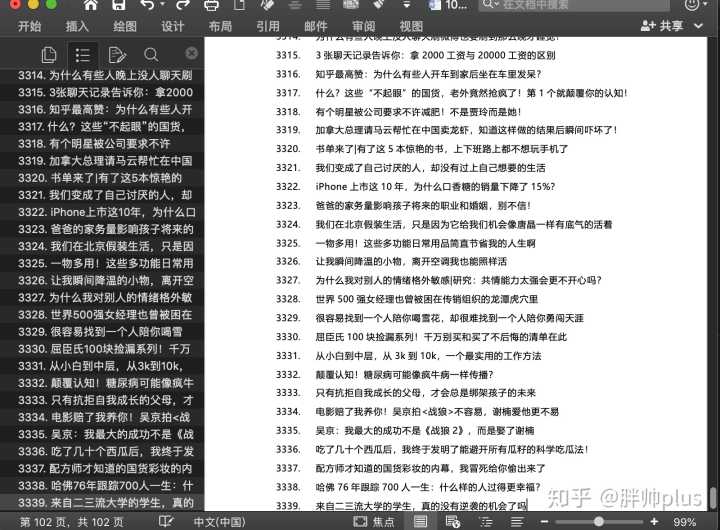720x530 pixels.
Task: Click the spelling proofing icon in status bar
Action: tap(166, 522)
